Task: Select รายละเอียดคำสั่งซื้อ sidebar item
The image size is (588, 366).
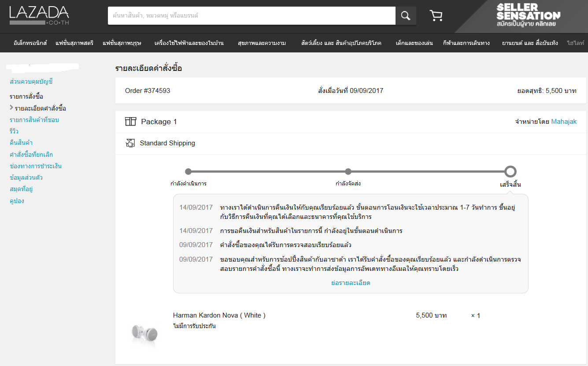Action: pyautogui.click(x=41, y=108)
